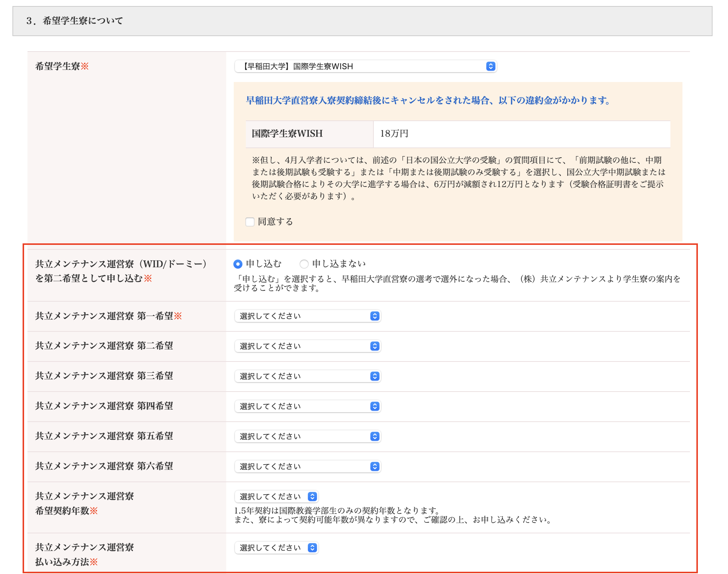The width and height of the screenshot is (728, 574).
Task: Click the arrow icon on the 第一希望 select
Action: [x=375, y=316]
